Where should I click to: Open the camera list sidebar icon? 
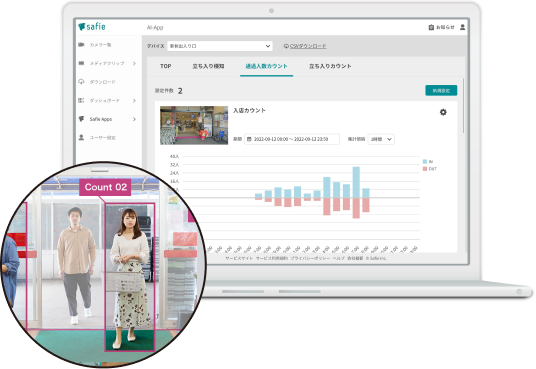pos(81,45)
